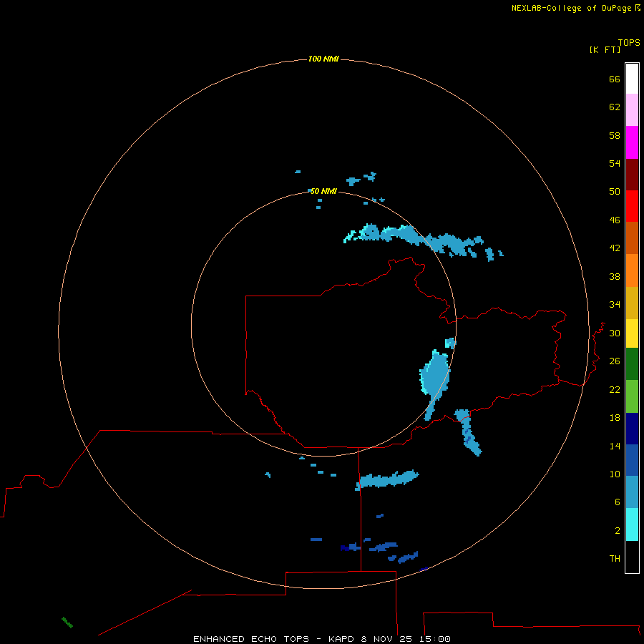Click the navy 22 kft legend swatch
Screen dimensions: 644x644
(x=632, y=429)
